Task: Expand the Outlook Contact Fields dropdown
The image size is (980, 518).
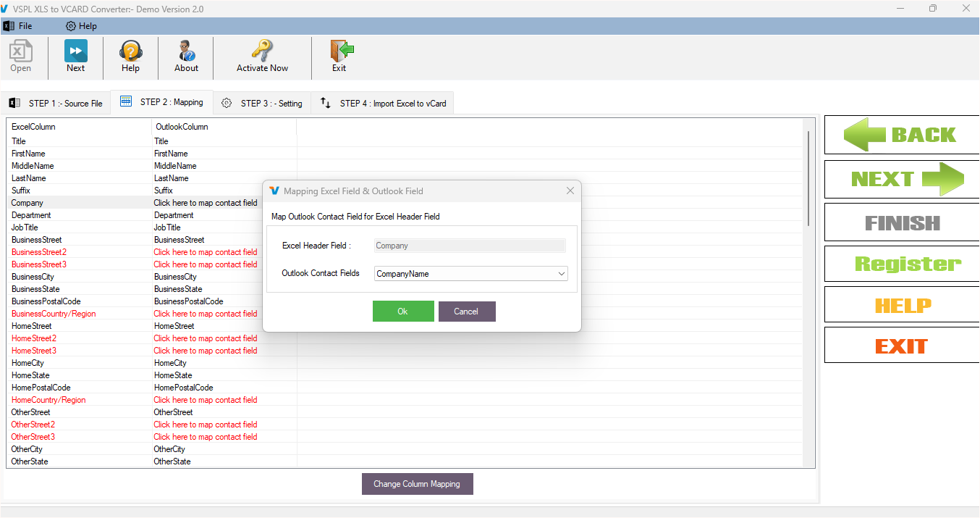Action: coord(562,274)
